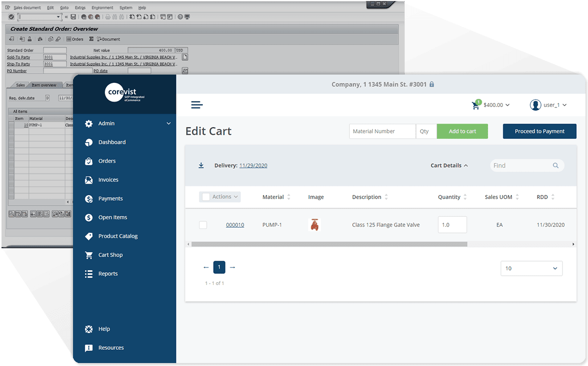588x366 pixels.
Task: Click the Reports list icon
Action: (89, 274)
